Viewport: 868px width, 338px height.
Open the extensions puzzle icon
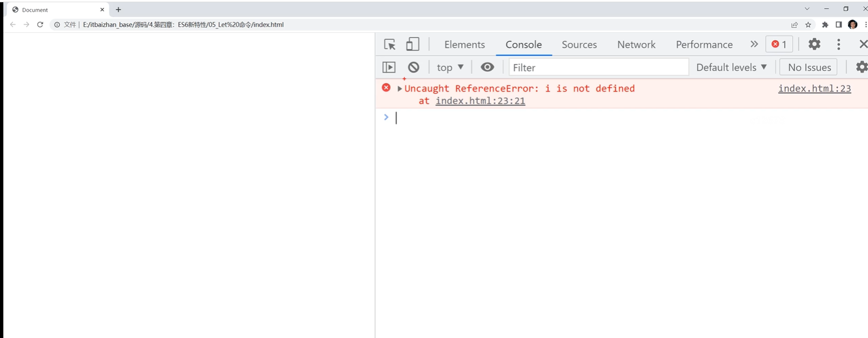click(x=825, y=25)
